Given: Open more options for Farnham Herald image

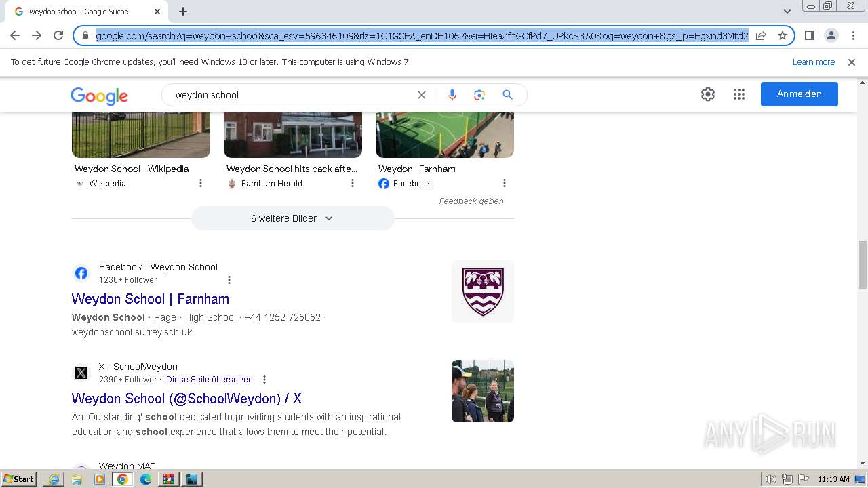Looking at the screenshot, I should click(353, 183).
